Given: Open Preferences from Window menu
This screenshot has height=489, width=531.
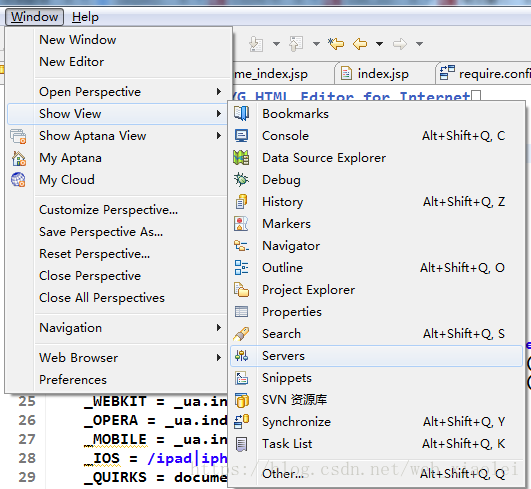Looking at the screenshot, I should point(73,380).
